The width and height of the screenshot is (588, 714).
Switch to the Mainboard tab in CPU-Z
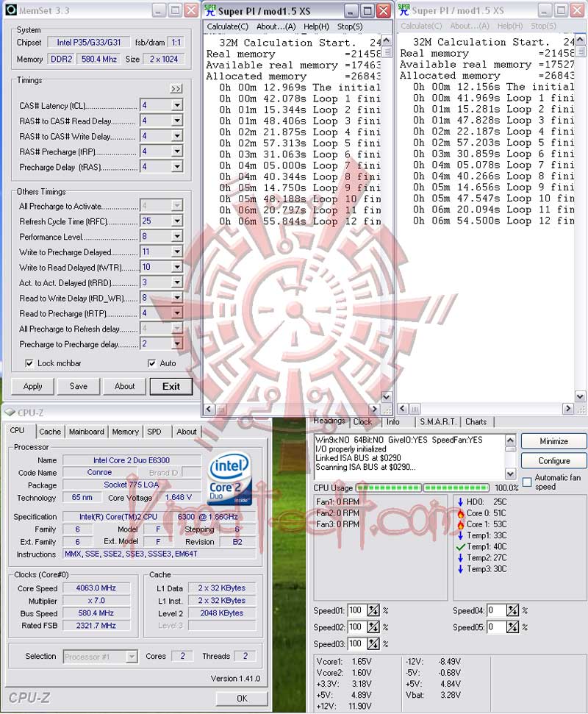pyautogui.click(x=87, y=432)
